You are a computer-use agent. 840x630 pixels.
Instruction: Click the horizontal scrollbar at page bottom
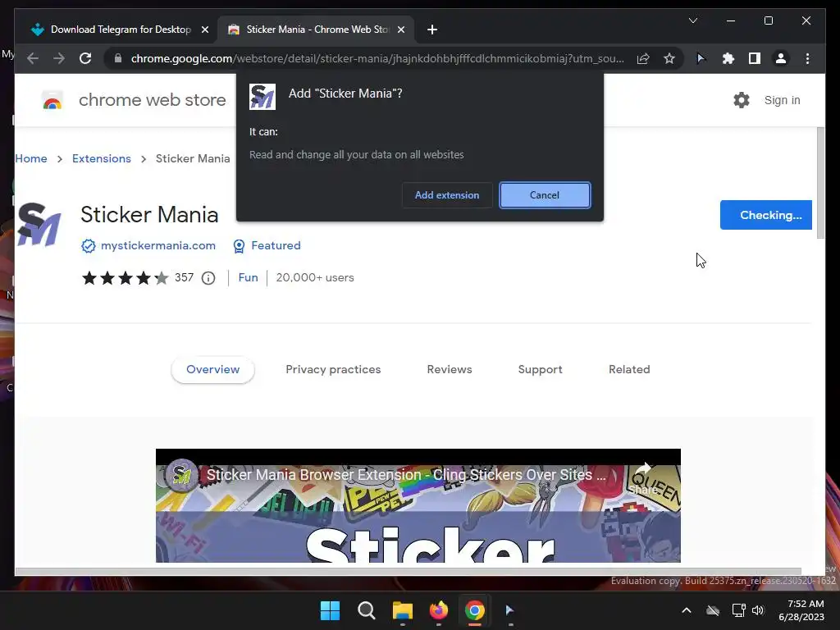[x=409, y=571]
